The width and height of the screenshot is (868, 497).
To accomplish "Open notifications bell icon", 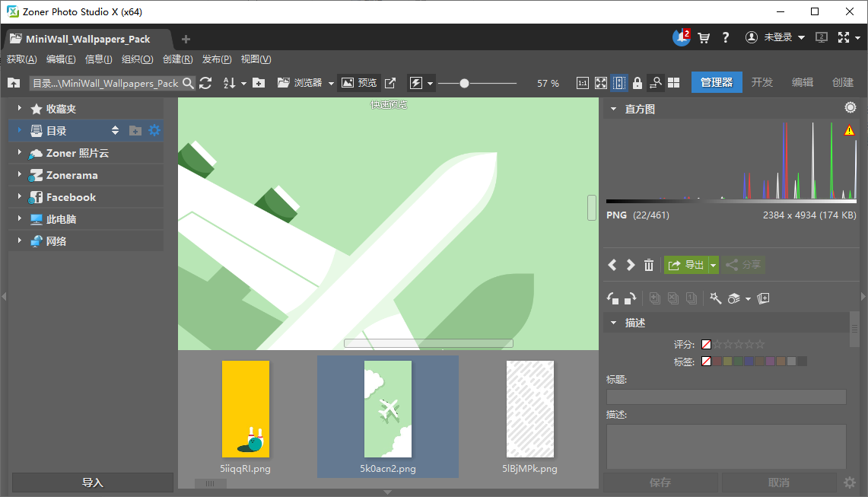I will pos(680,37).
